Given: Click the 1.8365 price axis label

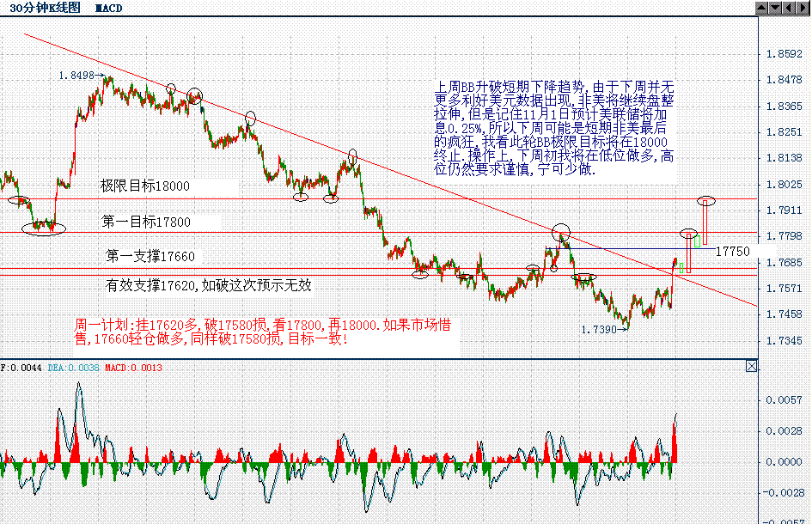Looking at the screenshot, I should click(784, 107).
